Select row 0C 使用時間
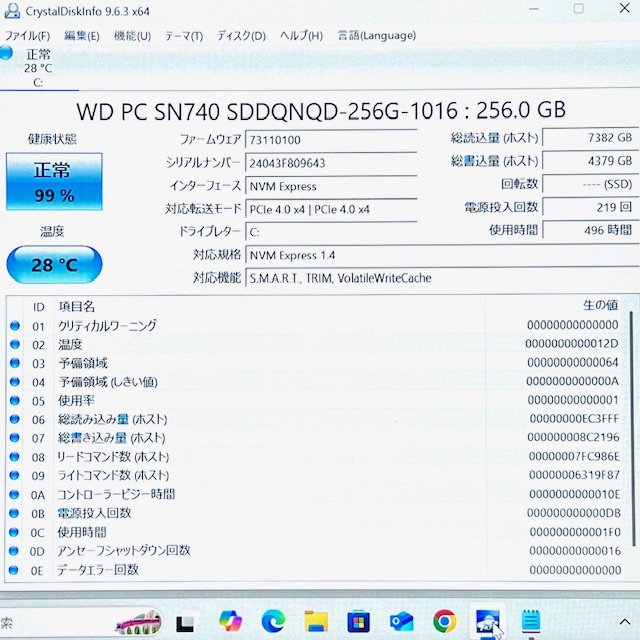 tap(314, 532)
